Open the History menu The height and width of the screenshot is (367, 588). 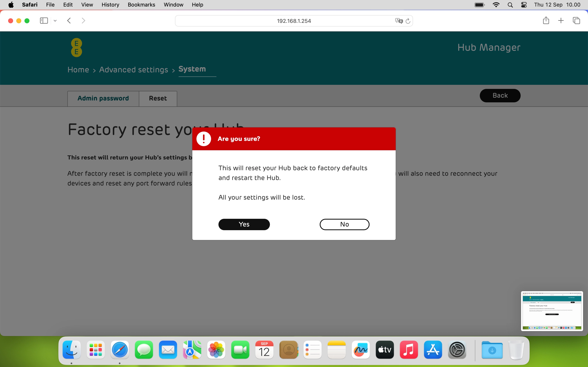(110, 5)
